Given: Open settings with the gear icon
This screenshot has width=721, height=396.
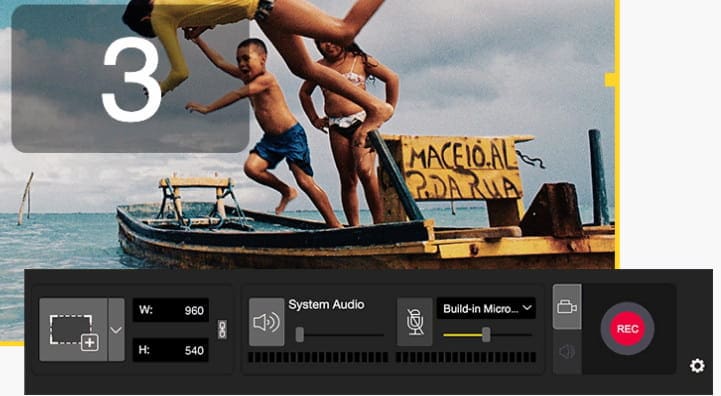Looking at the screenshot, I should [697, 366].
